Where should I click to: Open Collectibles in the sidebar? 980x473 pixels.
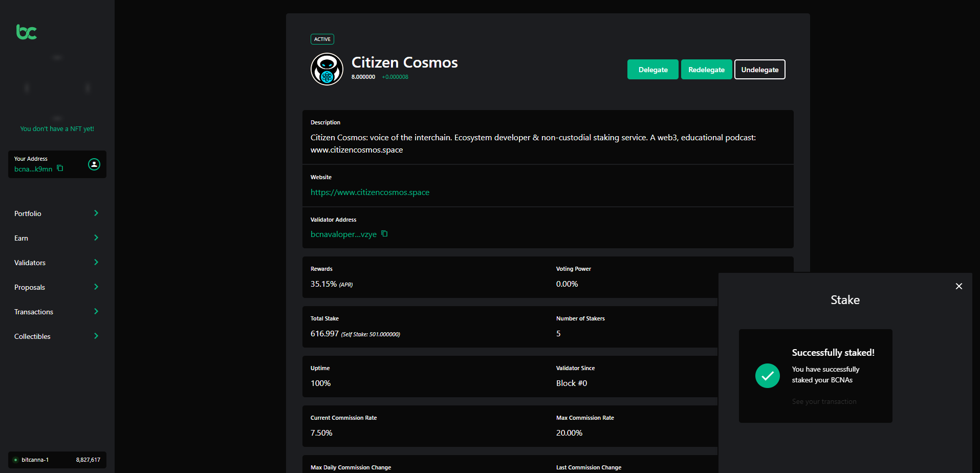coord(32,336)
